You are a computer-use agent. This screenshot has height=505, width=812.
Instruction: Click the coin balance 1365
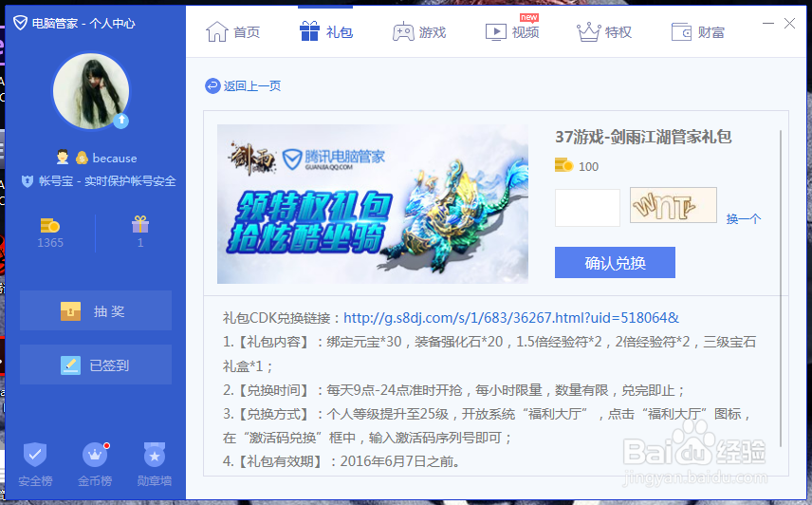coord(50,242)
